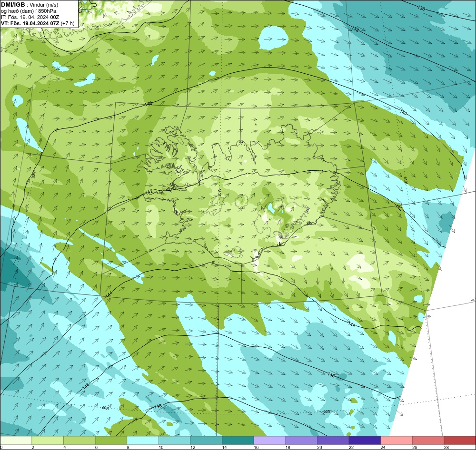Click the '148' contour label

[158, 406]
